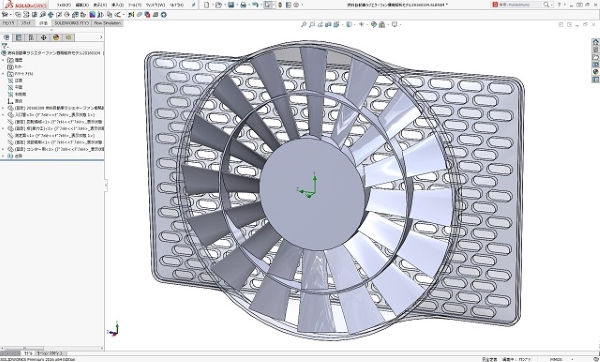This screenshot has height=362, width=600.
Task: Click the view orientation triad in viewport corner
Action: click(x=114, y=329)
